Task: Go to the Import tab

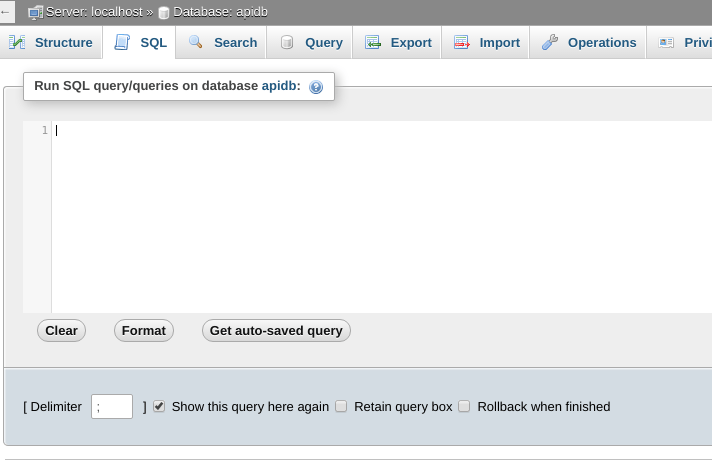Action: click(485, 43)
